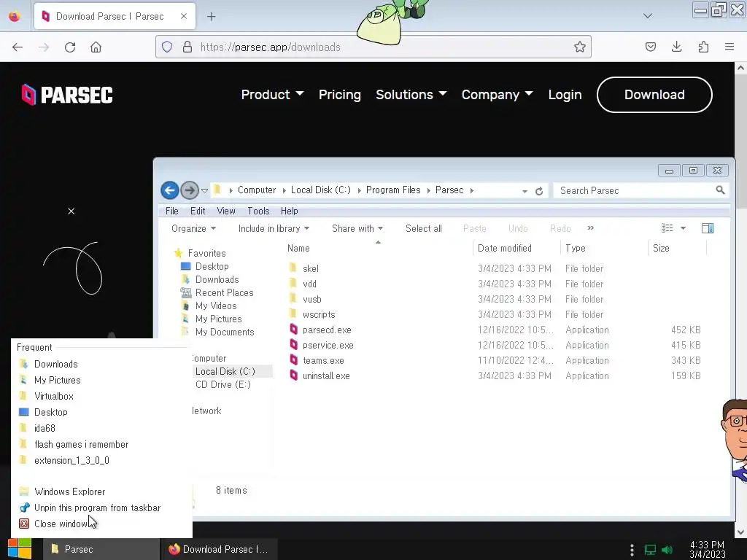Expand the Share with dropdown
The image size is (747, 560).
pyautogui.click(x=357, y=228)
